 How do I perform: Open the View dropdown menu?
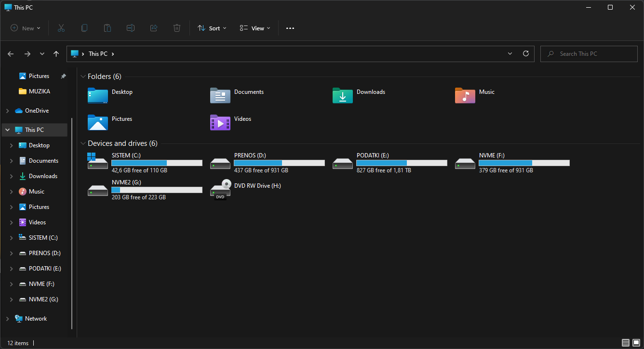(255, 28)
